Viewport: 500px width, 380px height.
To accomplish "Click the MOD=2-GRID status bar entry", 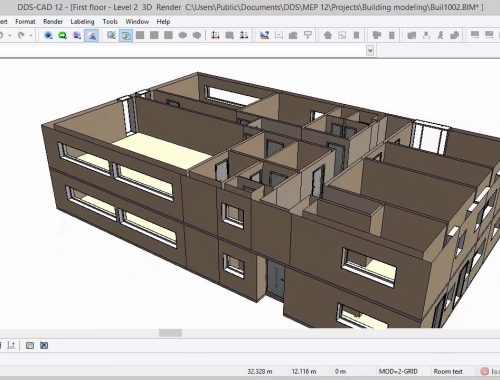I will (398, 371).
